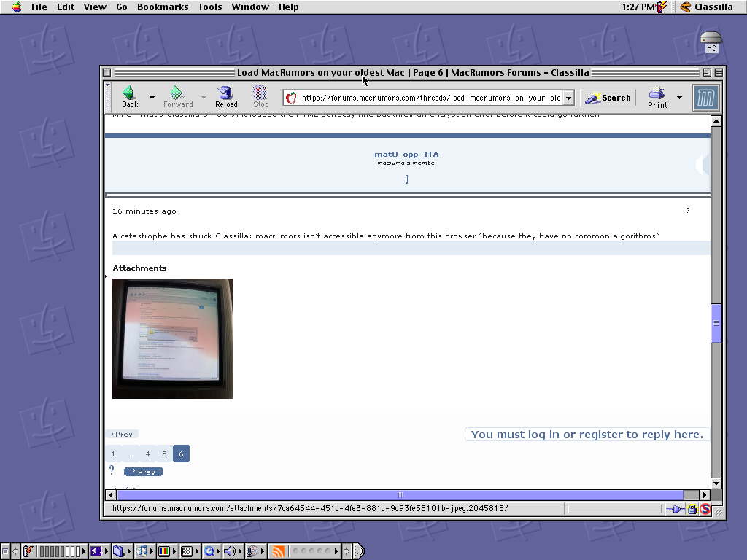Open the Window menu
The height and width of the screenshot is (560, 747).
pos(250,7)
